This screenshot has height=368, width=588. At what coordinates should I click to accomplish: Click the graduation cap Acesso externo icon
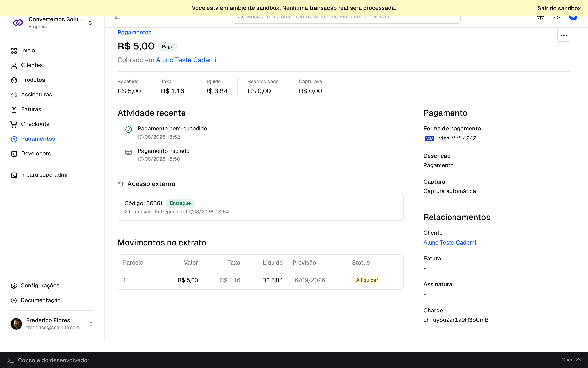(121, 184)
